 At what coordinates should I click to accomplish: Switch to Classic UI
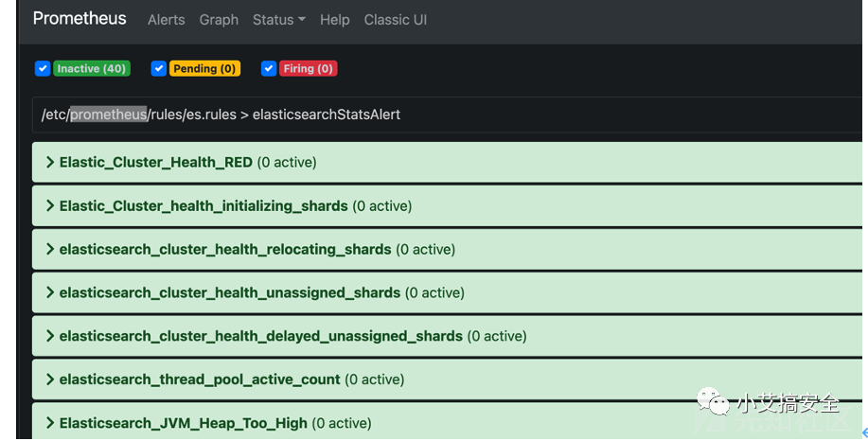tap(396, 19)
